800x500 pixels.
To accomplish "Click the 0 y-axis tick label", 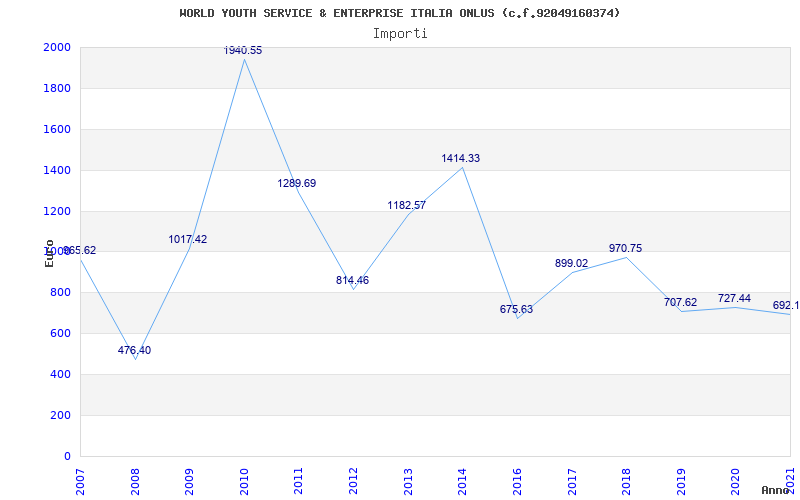I will click(67, 456).
